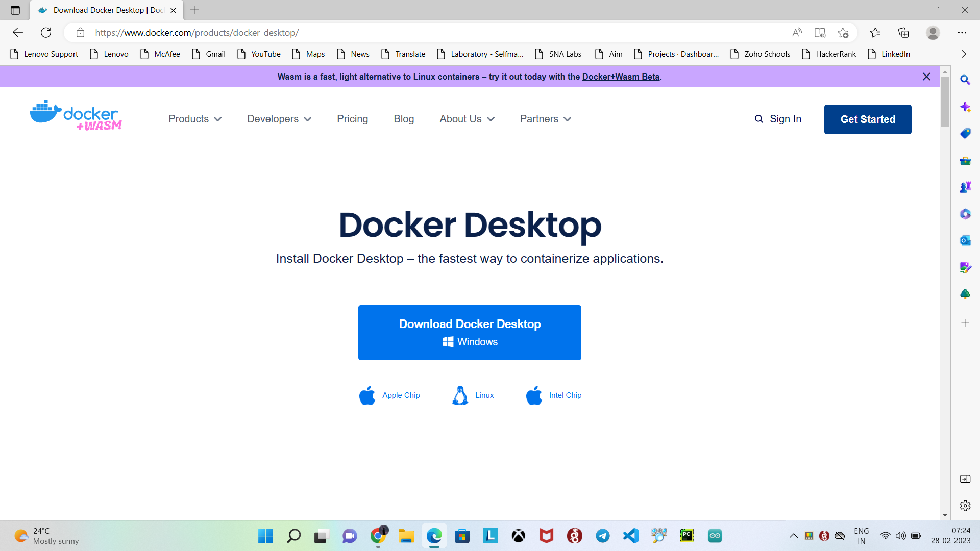
Task: Open the Docker+Wasm Beta link
Action: (x=621, y=77)
